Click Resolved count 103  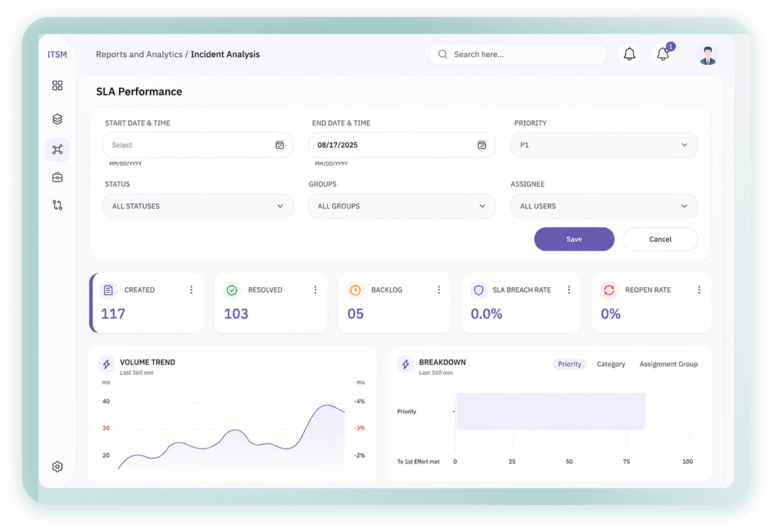pyautogui.click(x=236, y=314)
